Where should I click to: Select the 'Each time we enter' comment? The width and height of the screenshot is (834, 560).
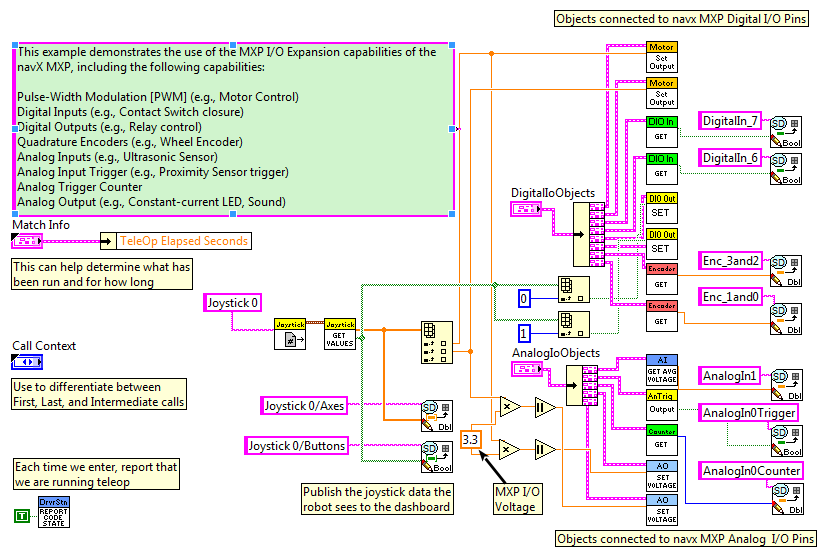[x=96, y=474]
